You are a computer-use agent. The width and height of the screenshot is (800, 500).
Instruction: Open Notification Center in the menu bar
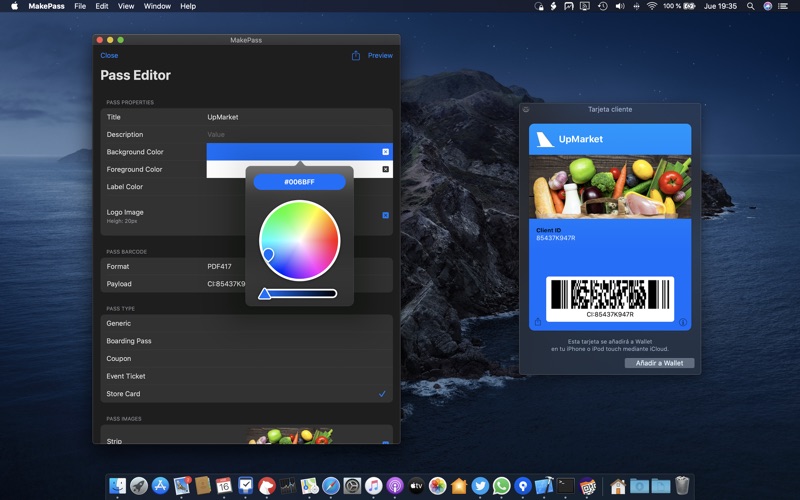click(x=783, y=6)
